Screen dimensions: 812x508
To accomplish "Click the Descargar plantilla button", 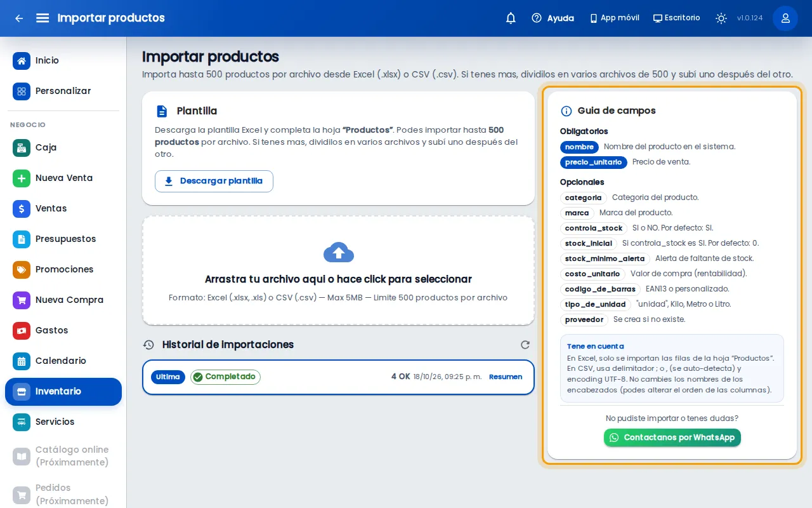I will click(x=214, y=181).
